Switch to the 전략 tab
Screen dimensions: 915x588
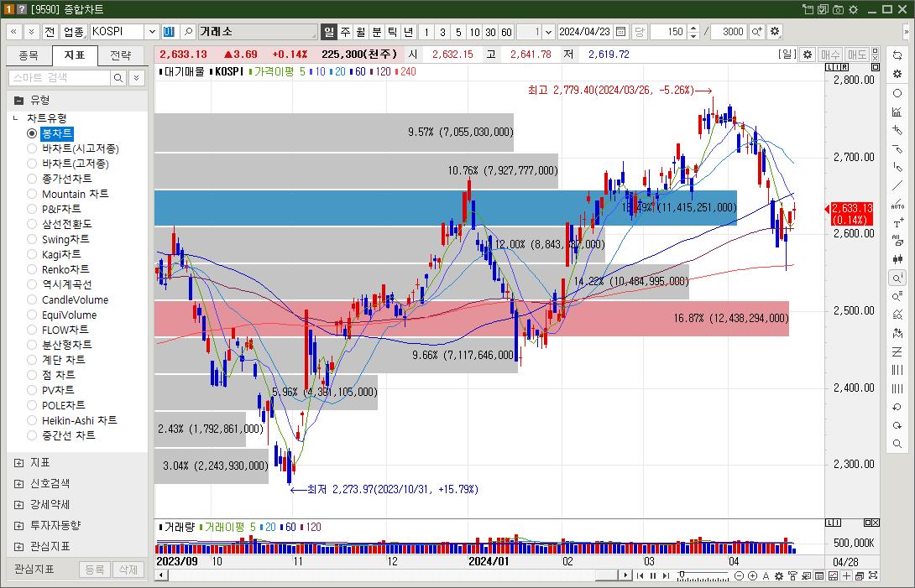coord(121,55)
